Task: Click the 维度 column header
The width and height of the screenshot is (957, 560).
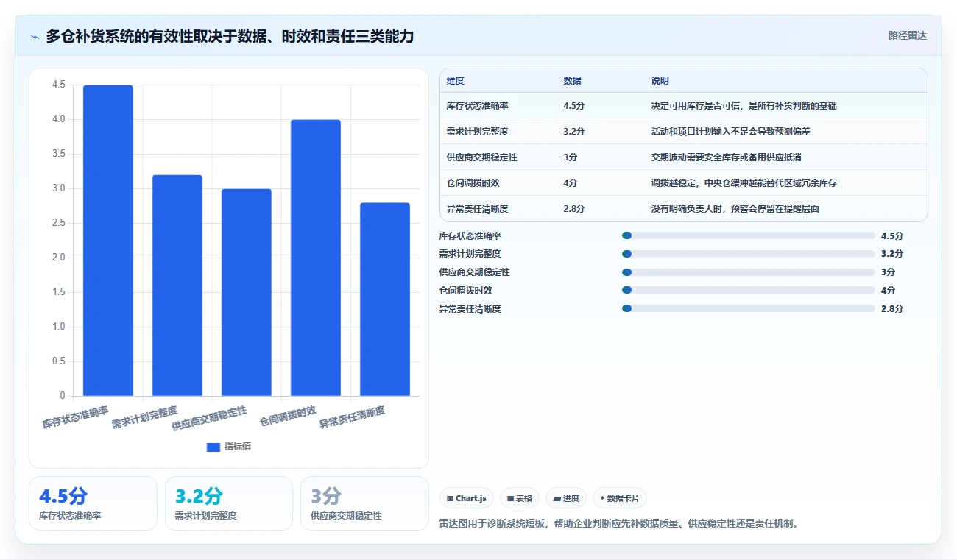Action: 456,81
